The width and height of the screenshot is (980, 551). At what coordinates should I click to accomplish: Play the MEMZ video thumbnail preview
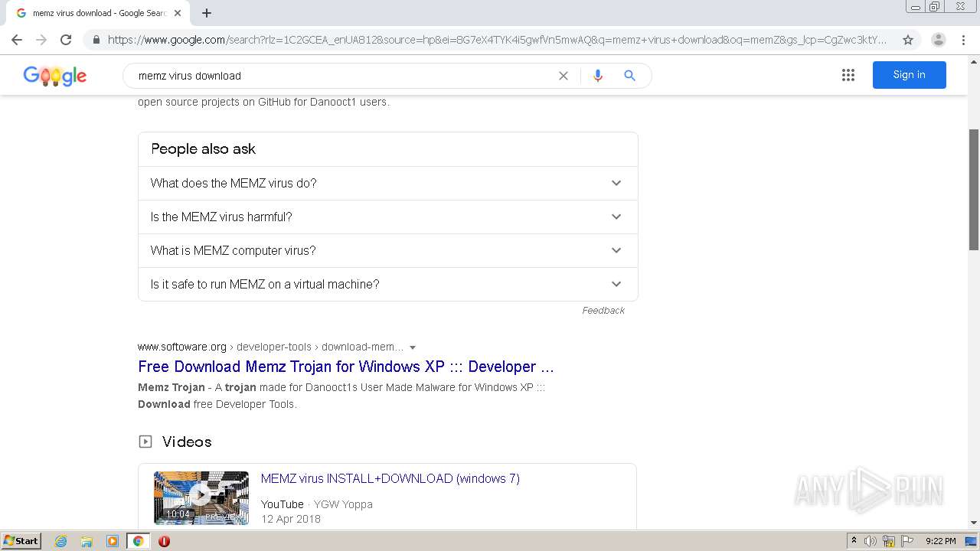201,497
